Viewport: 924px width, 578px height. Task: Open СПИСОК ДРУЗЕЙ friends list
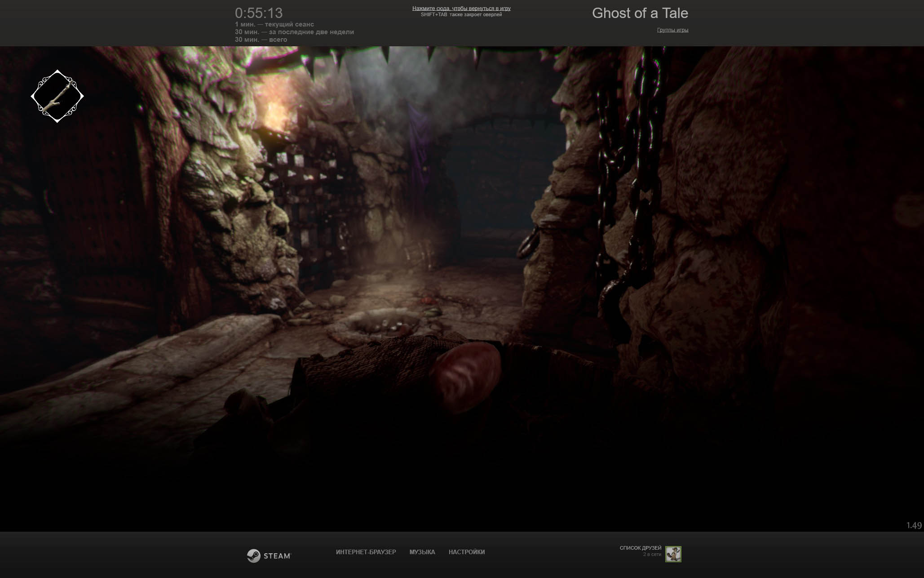(x=641, y=548)
